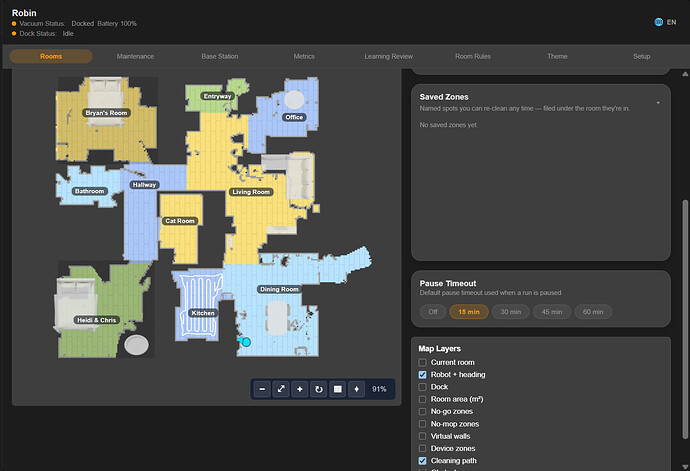Select the Bathroom room label
Viewport: 690px width, 471px height.
(89, 191)
